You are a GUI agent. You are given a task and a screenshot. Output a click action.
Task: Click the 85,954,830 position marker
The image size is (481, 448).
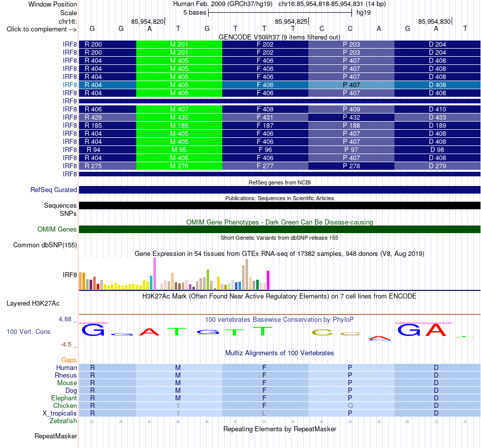[434, 21]
